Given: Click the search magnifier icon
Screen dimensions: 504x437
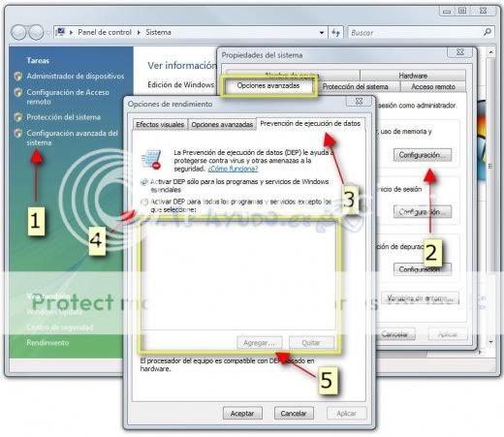Looking at the screenshot, I should pyautogui.click(x=488, y=32).
